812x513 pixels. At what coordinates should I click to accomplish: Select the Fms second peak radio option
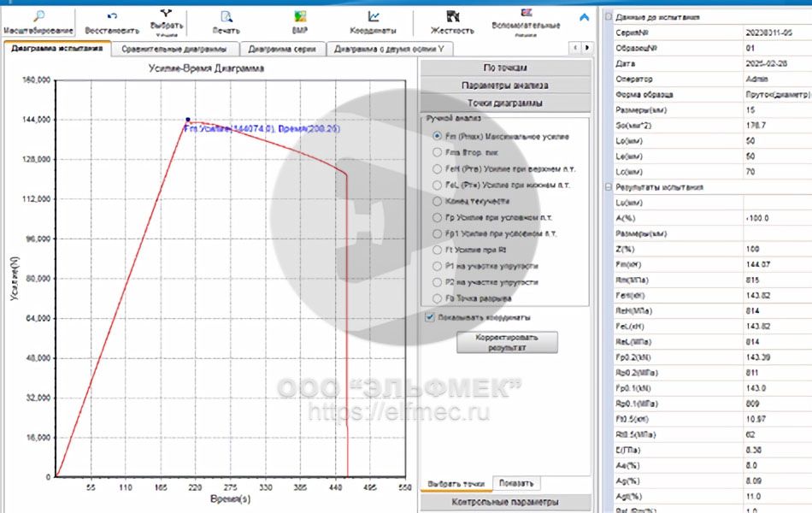(x=437, y=152)
